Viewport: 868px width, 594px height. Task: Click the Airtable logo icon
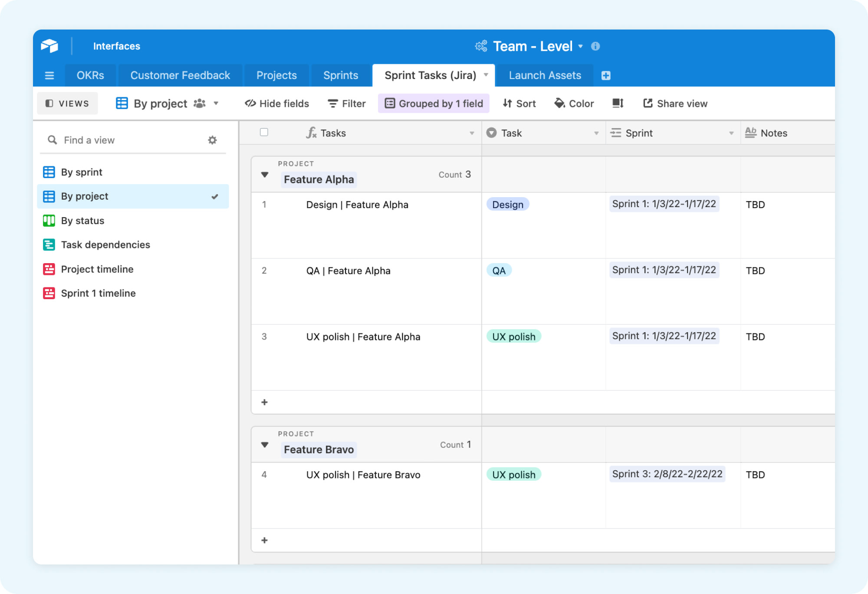click(x=49, y=46)
